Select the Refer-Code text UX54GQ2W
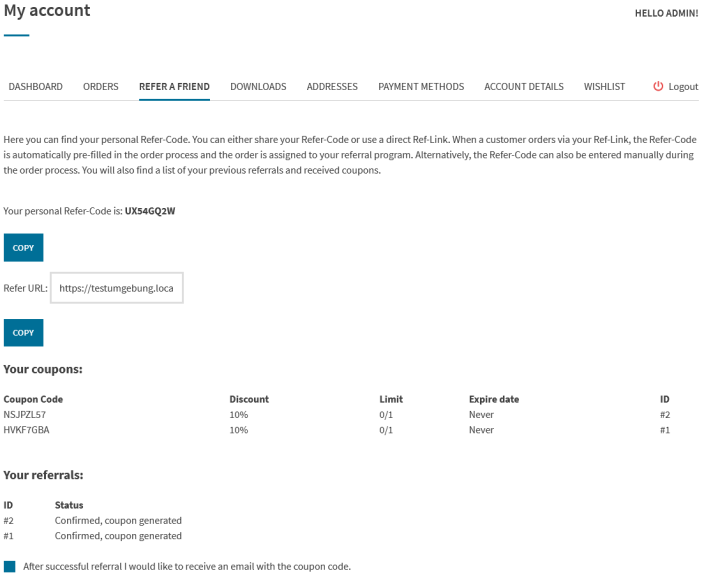The image size is (704, 580). (150, 211)
